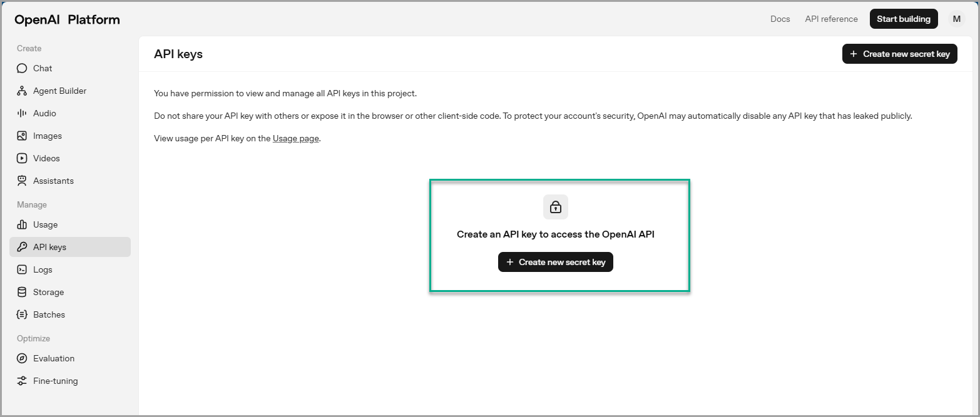Open Fine-tuning via the sliders icon
The image size is (980, 417).
[22, 381]
